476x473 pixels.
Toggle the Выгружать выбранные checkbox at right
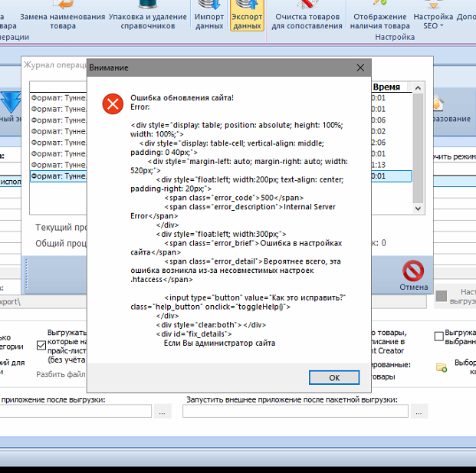pos(438,336)
